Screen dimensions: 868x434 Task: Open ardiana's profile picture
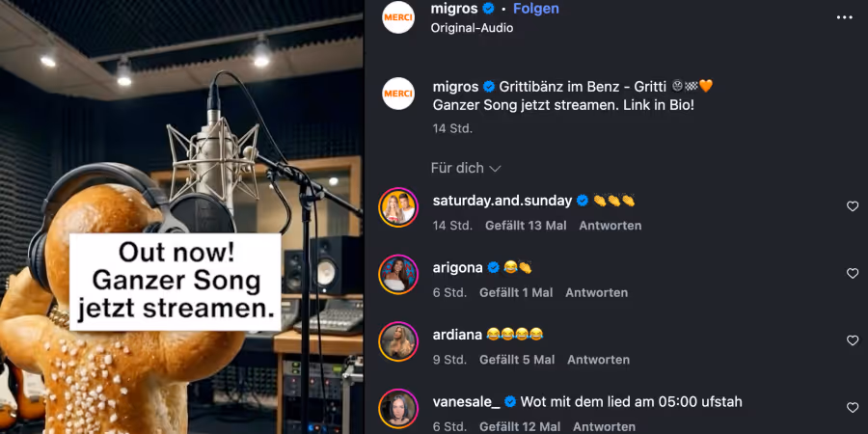click(x=398, y=340)
